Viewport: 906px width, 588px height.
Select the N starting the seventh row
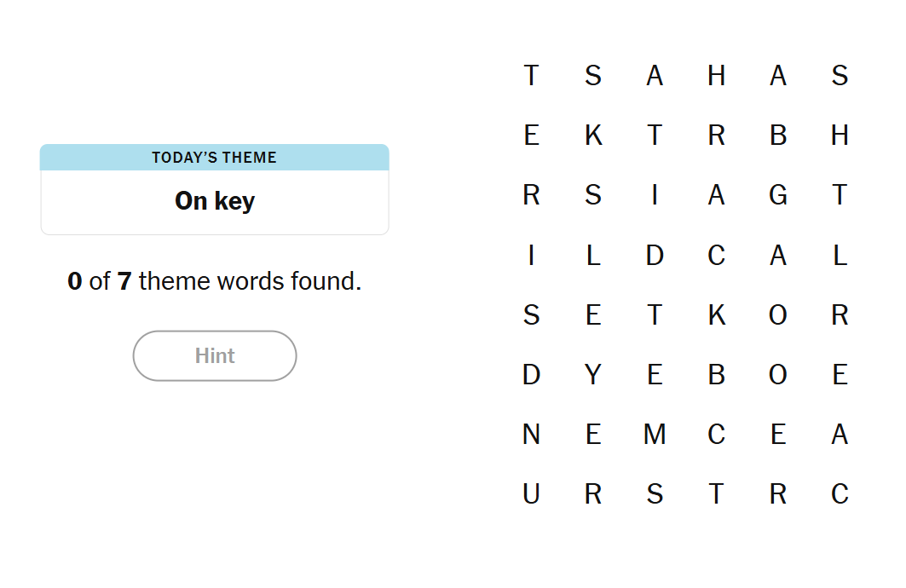point(531,434)
